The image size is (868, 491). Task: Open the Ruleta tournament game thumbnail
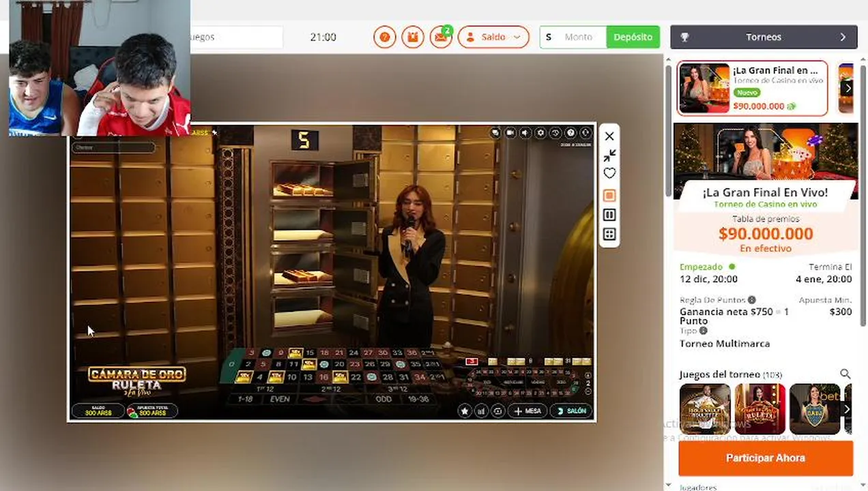coord(759,409)
